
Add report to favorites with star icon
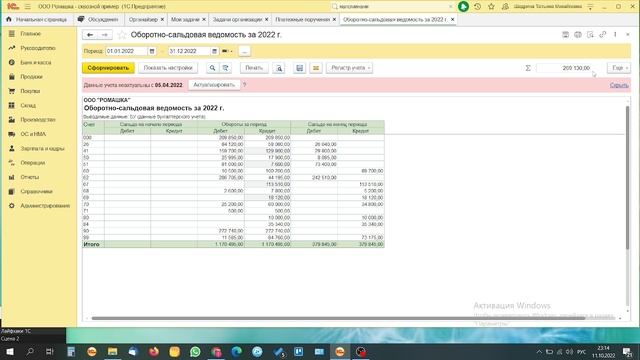[x=122, y=35]
